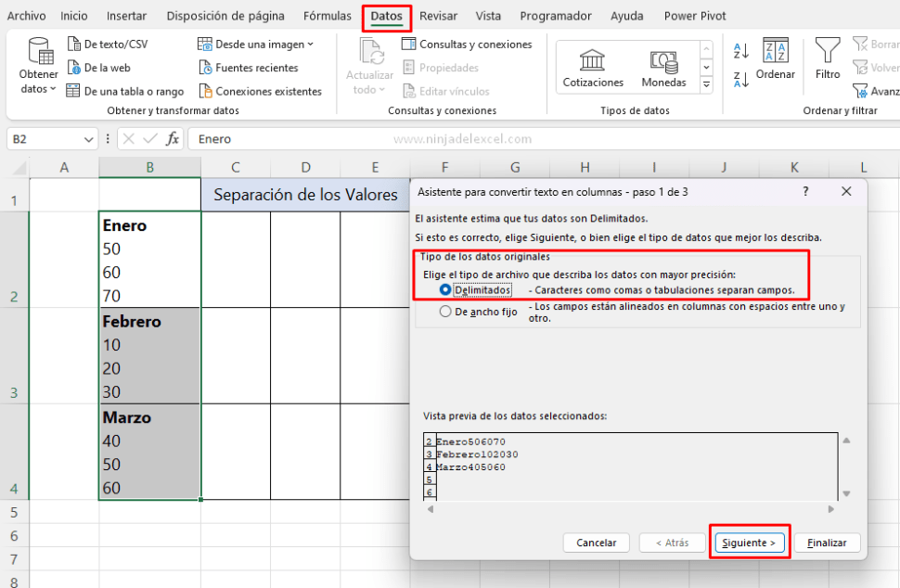
Task: Switch to the Revisar ribbon tab
Action: pyautogui.click(x=438, y=16)
